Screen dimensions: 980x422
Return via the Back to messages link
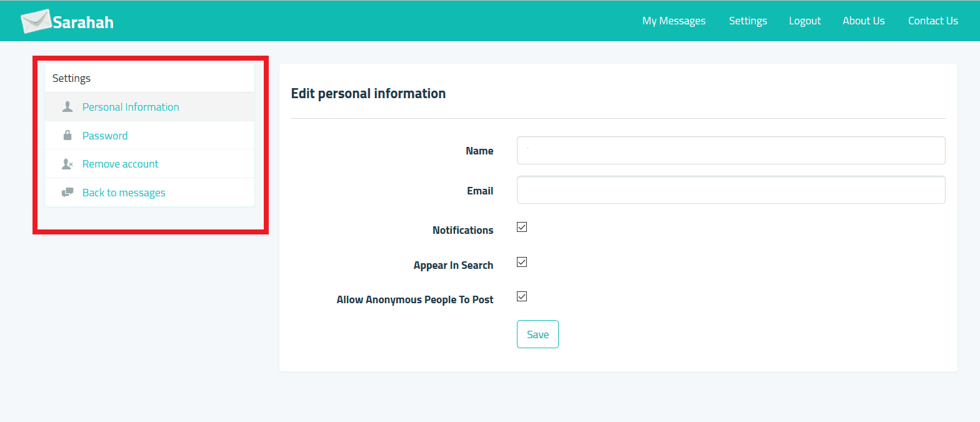[x=124, y=193]
